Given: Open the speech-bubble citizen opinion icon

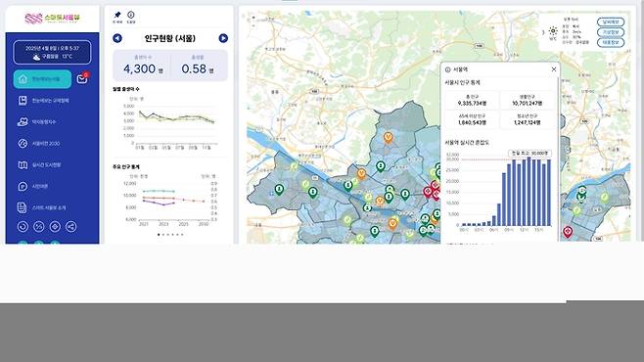Looking at the screenshot, I should pos(23,186).
